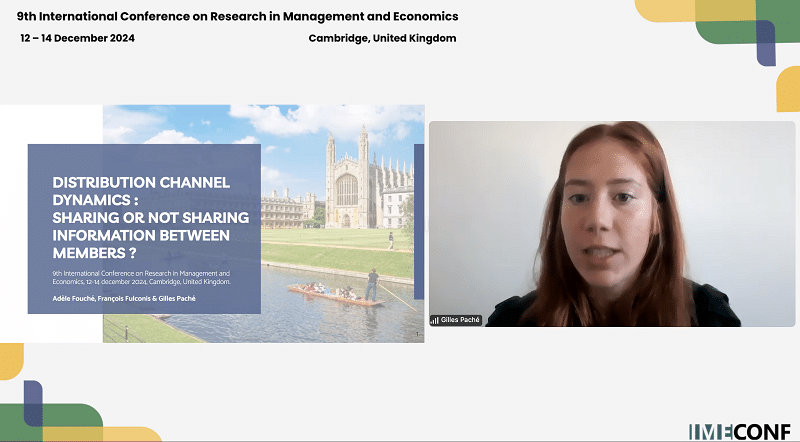This screenshot has width=800, height=442.
Task: Click the 12 – 14 December 2024 date
Action: click(77, 38)
